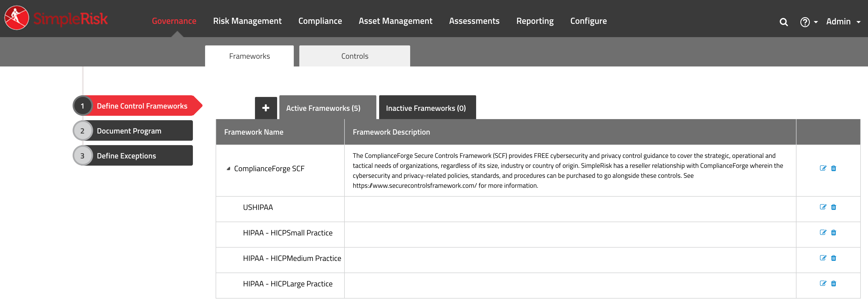This screenshot has height=303, width=868.
Task: Edit HIPAA - HICPLarge Practice framework
Action: coord(823,283)
